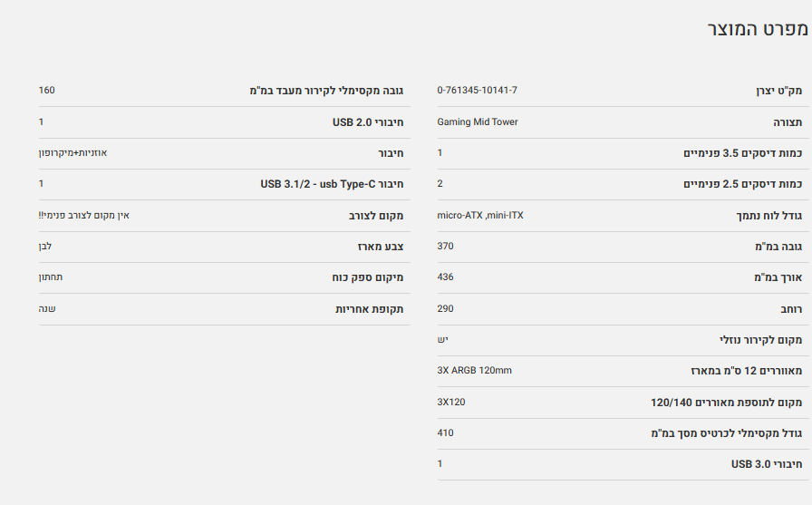
Task: Click the max GPU size value 410
Action: click(445, 433)
